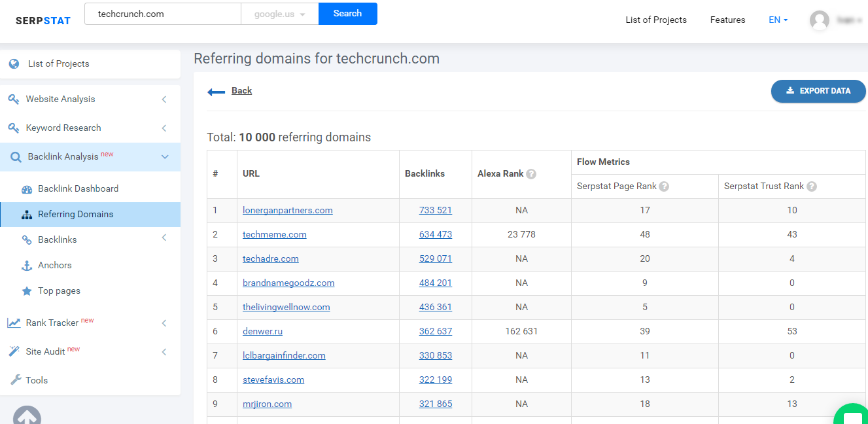
Task: Click the Tools wrench icon
Action: click(x=16, y=380)
